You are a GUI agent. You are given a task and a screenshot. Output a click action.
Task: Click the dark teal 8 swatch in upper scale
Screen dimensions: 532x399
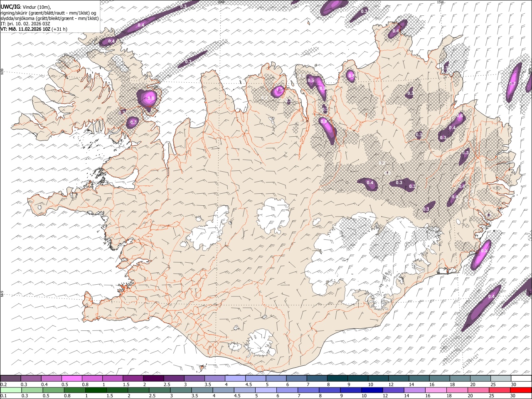[337, 378]
